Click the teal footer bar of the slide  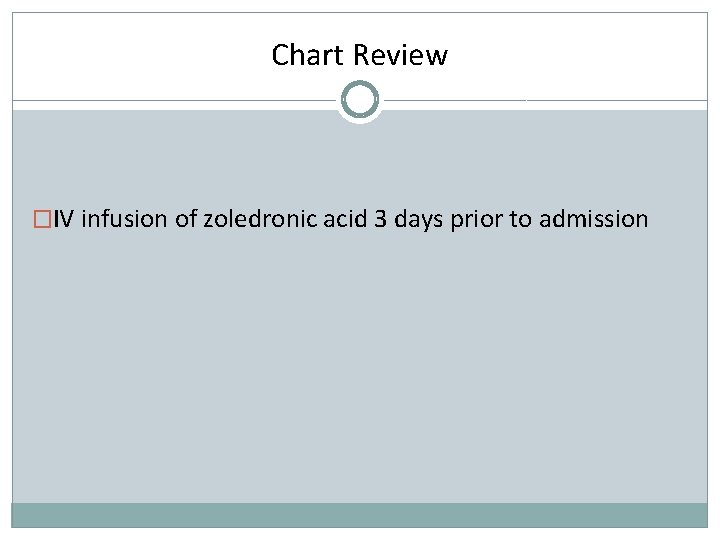point(360,515)
